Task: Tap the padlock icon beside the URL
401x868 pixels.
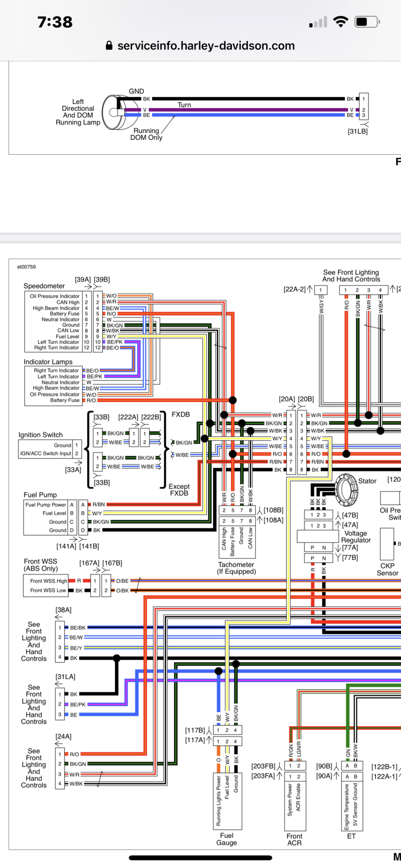Action: (x=109, y=46)
